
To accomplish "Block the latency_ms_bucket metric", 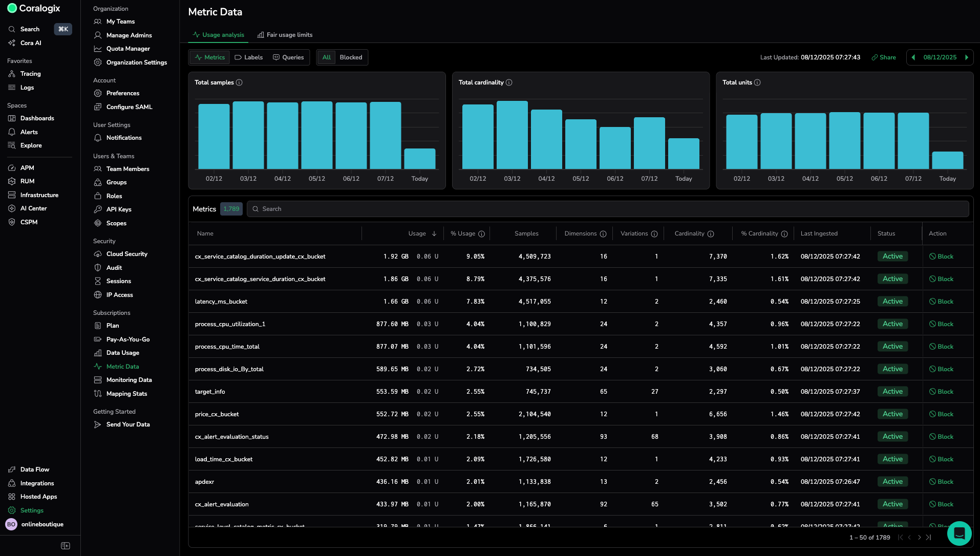I will coord(941,302).
